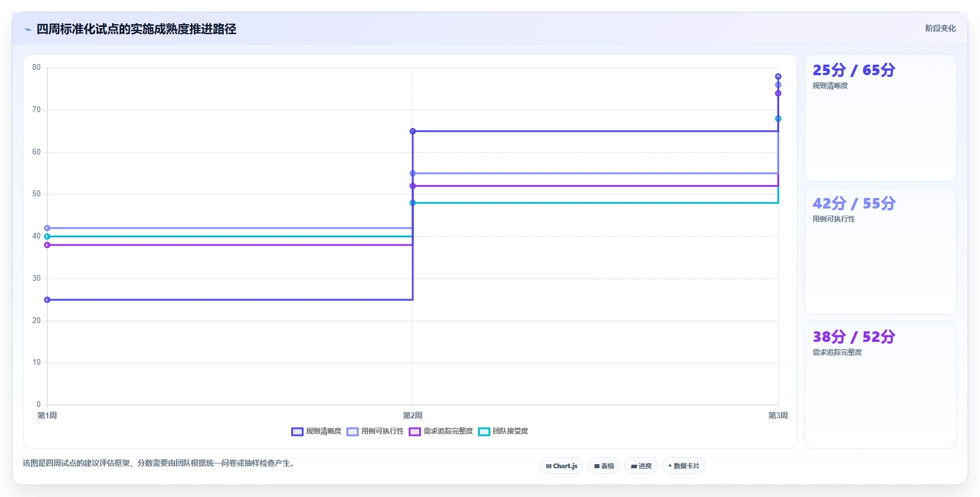980x497 pixels.
Task: Click the 第1周 x-axis label
Action: (48, 415)
